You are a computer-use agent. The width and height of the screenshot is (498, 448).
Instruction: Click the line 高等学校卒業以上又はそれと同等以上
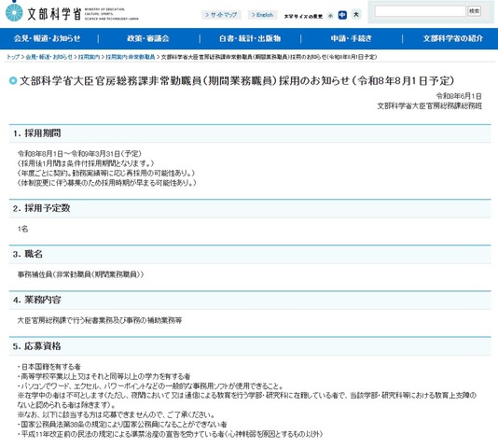pos(104,376)
